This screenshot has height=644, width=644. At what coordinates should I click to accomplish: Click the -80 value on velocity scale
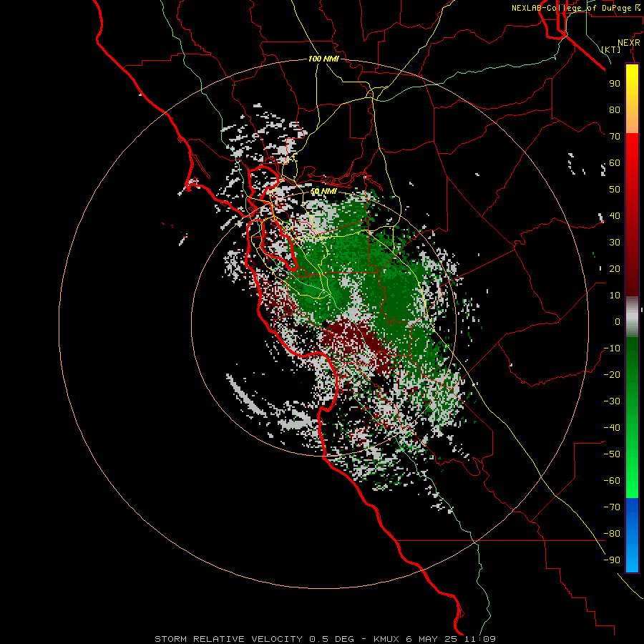(x=612, y=534)
